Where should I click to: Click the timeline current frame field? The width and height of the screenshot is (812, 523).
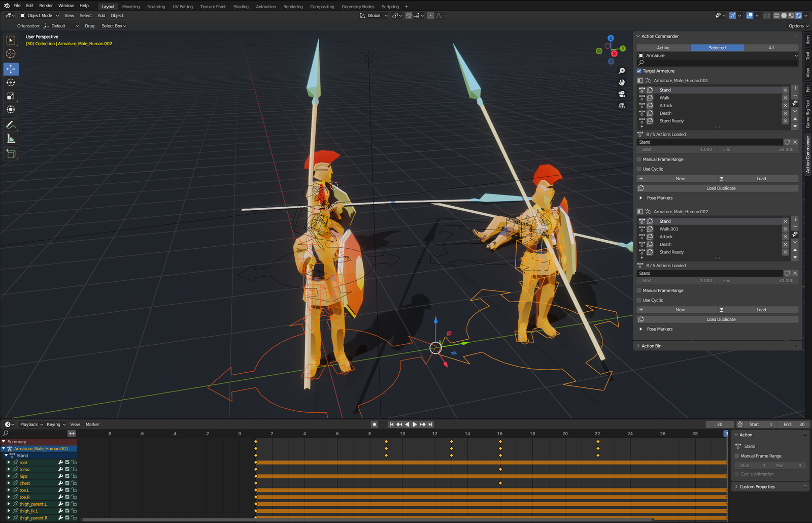point(719,424)
